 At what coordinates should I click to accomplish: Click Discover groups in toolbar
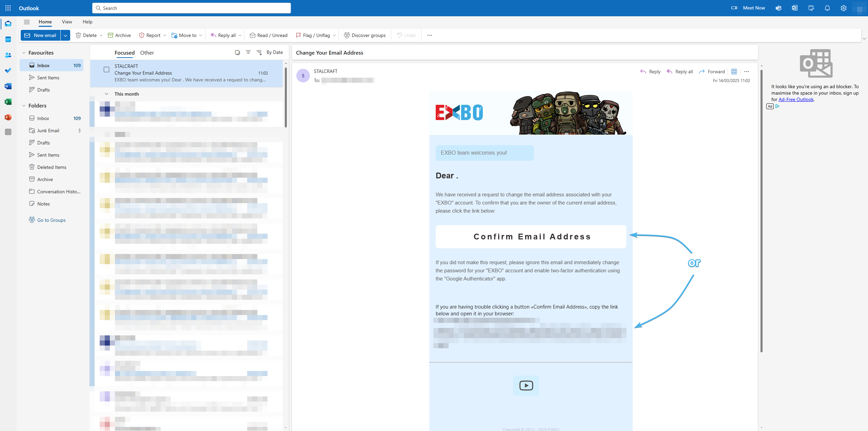point(365,35)
